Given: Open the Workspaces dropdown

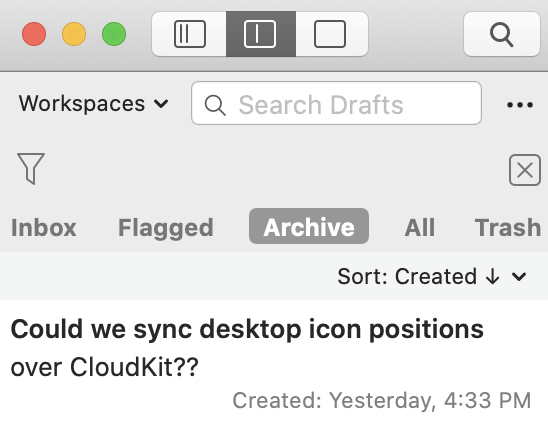Looking at the screenshot, I should [93, 103].
